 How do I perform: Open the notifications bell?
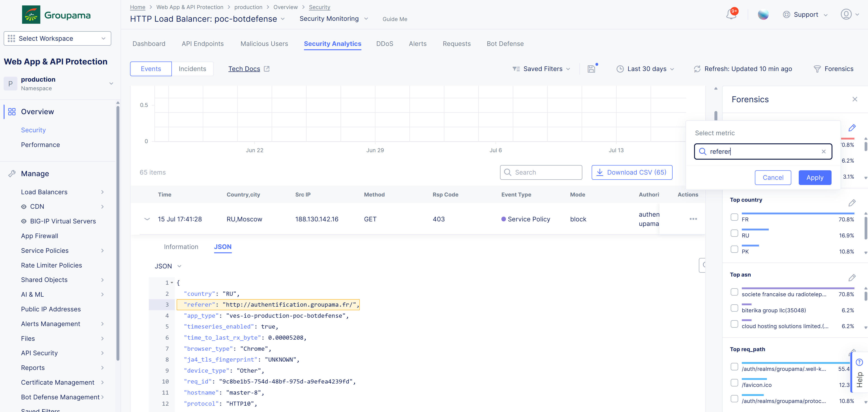tap(731, 14)
